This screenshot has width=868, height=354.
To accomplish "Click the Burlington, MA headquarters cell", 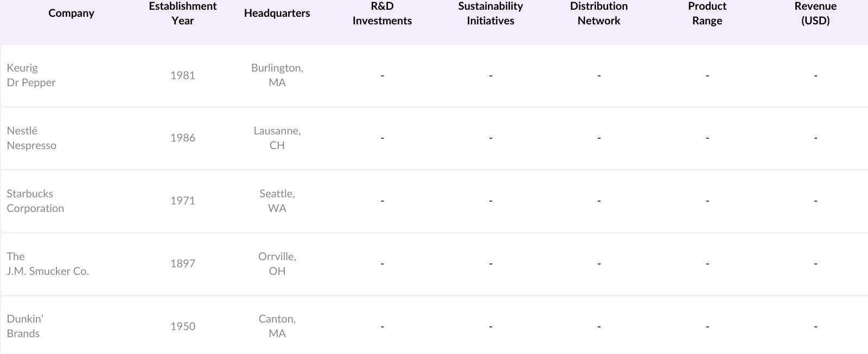I will click(277, 75).
